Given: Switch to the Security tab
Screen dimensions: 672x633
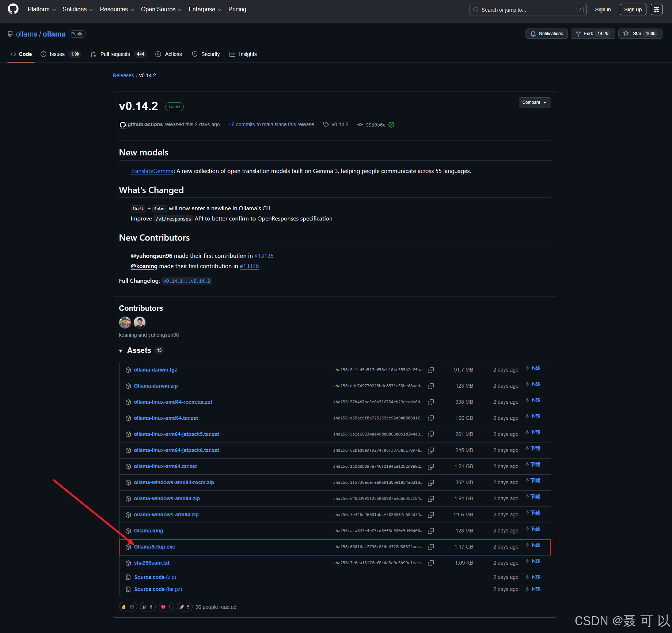Looking at the screenshot, I should coord(206,54).
